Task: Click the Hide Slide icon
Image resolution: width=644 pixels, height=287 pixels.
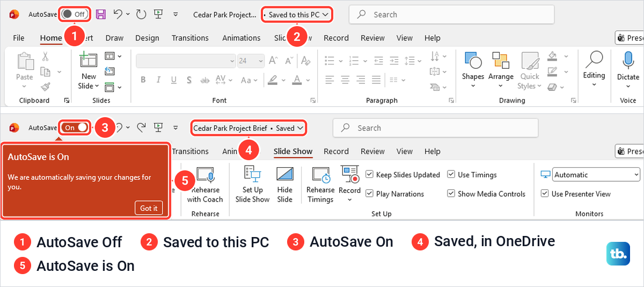Action: click(x=285, y=174)
